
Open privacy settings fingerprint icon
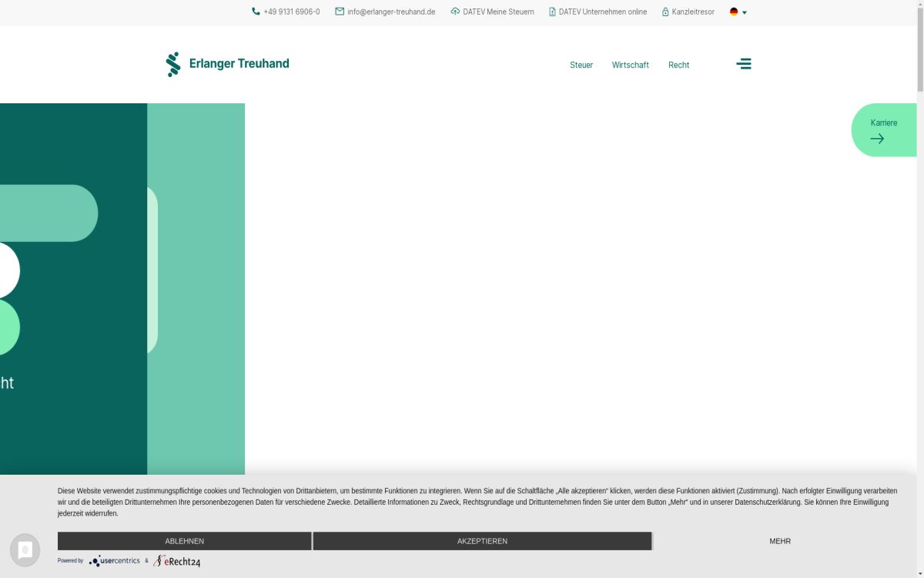coord(25,549)
